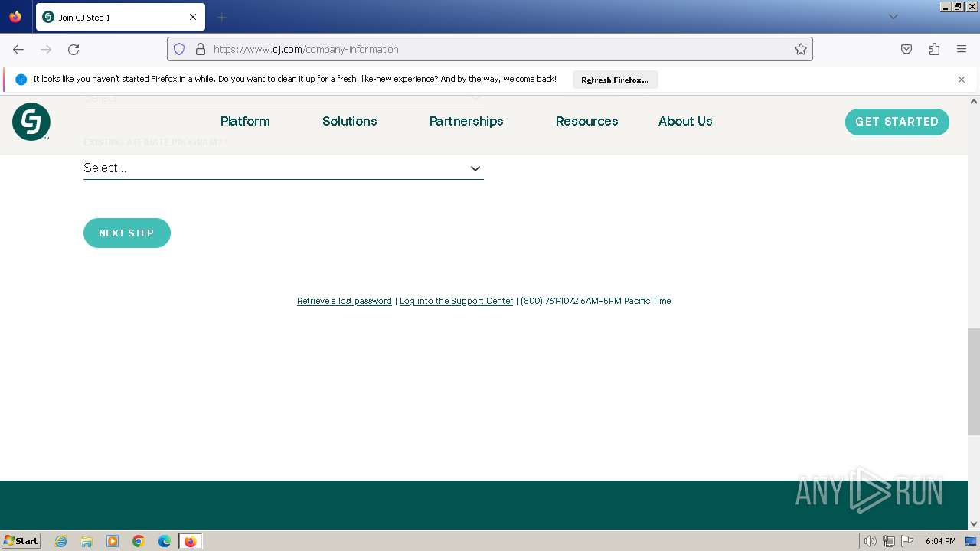Open the Log into the Support Center link
This screenshot has width=980, height=551.
(456, 302)
